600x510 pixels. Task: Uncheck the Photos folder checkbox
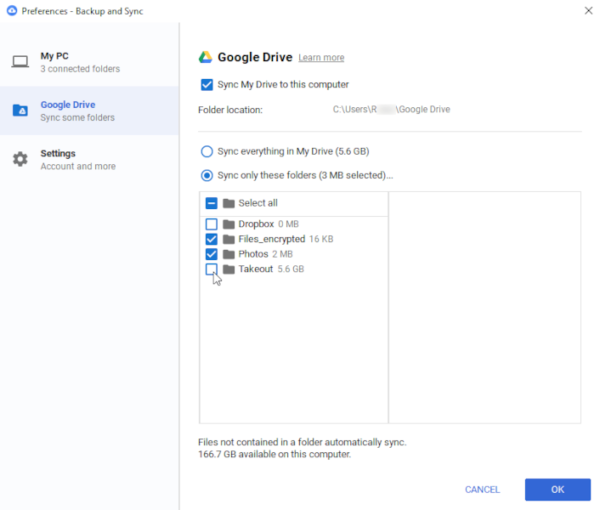pos(211,254)
